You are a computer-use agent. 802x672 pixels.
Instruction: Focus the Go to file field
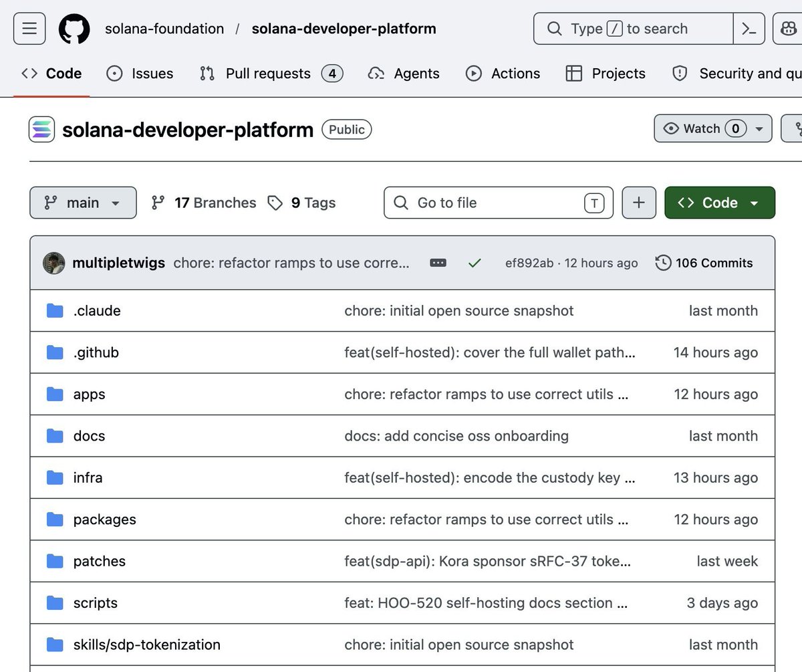click(499, 203)
